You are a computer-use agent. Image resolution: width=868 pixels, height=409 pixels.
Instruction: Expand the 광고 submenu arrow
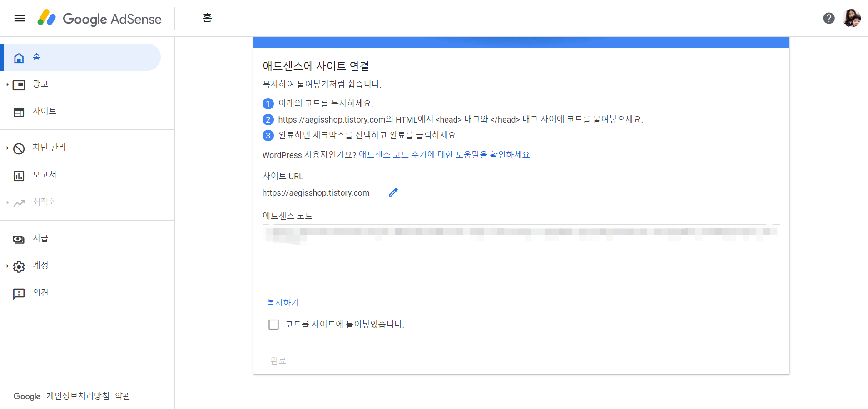[7, 84]
